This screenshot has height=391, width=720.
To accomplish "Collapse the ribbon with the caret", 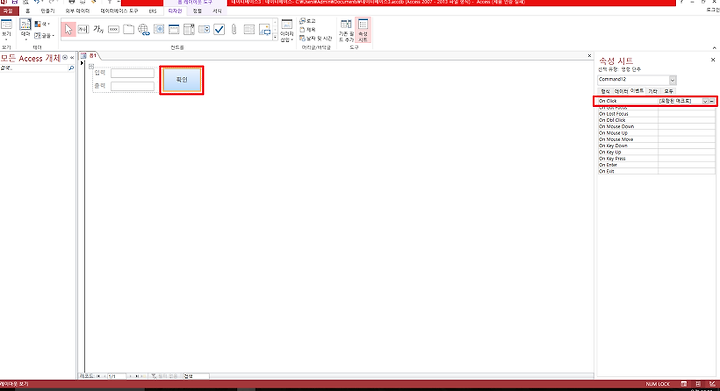I will click(x=714, y=47).
